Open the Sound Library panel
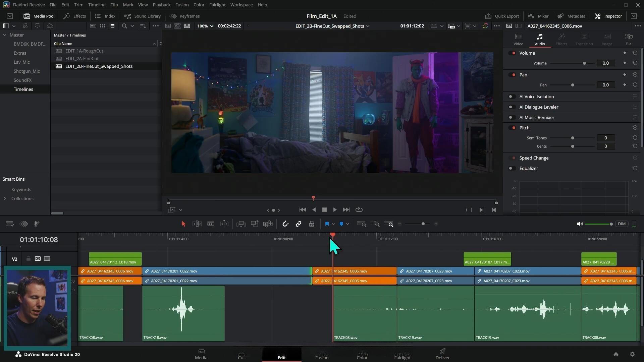Image resolution: width=644 pixels, height=362 pixels. (142, 16)
